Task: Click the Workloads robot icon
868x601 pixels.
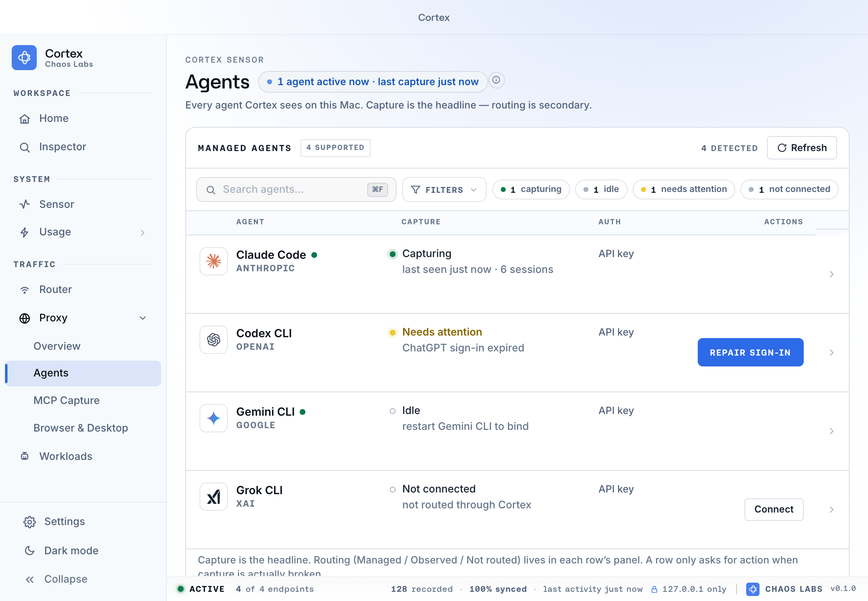Action: point(25,456)
